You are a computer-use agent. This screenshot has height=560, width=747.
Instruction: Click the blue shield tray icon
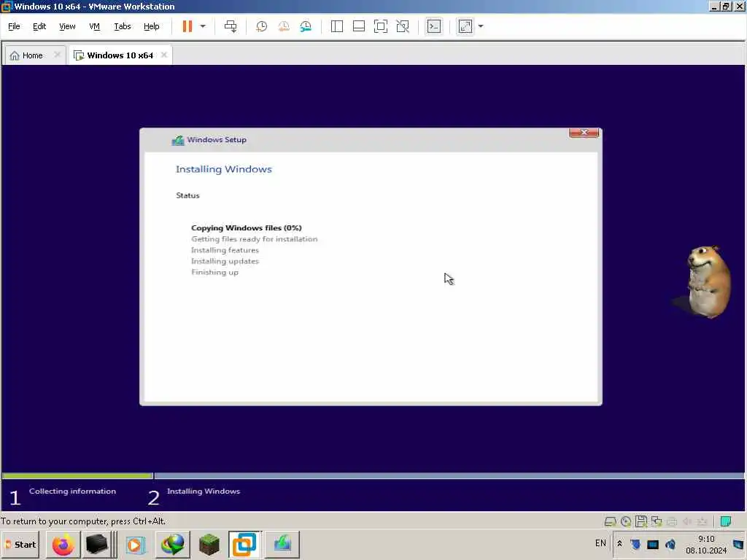tap(635, 544)
